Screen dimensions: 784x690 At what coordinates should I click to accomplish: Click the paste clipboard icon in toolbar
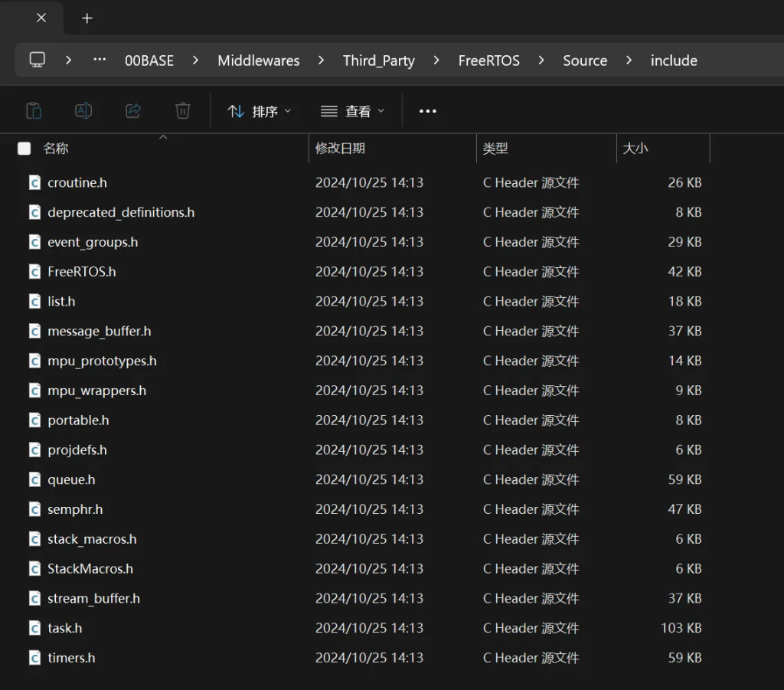pyautogui.click(x=34, y=111)
